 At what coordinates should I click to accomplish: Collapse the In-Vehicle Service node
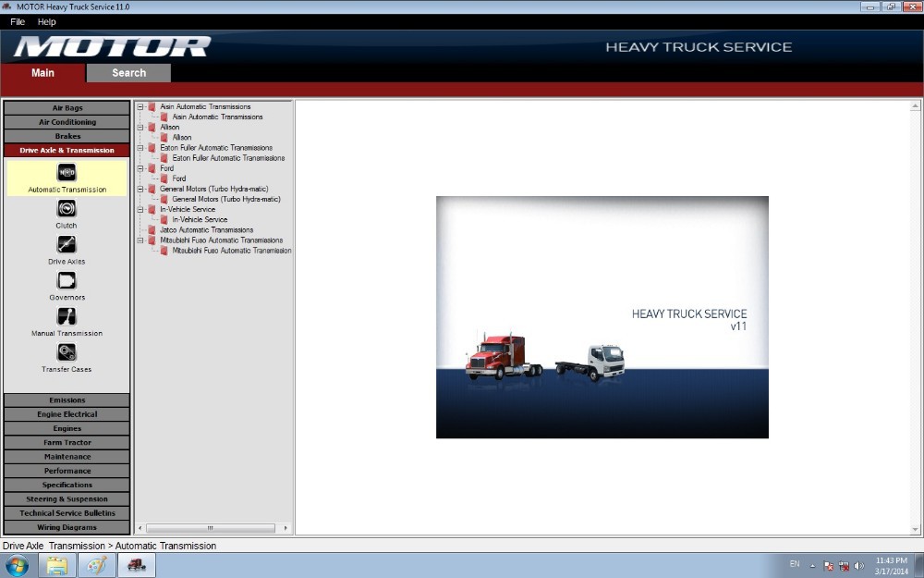click(x=140, y=209)
